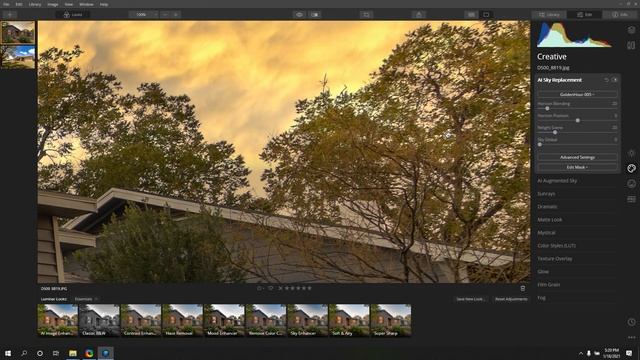Viewport: 640px width, 360px height.
Task: Expand the Sunrays tool
Action: [546, 193]
